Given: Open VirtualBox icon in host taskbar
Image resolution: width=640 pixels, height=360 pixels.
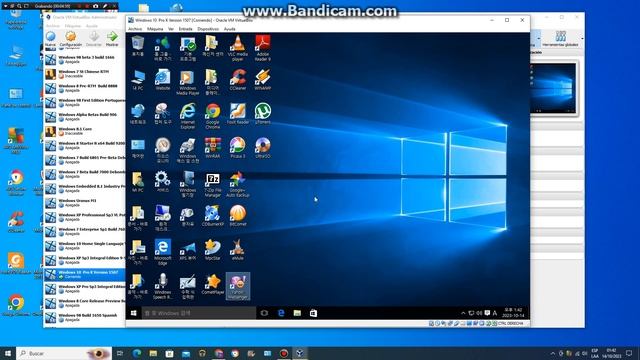Looking at the screenshot, I should point(300,353).
